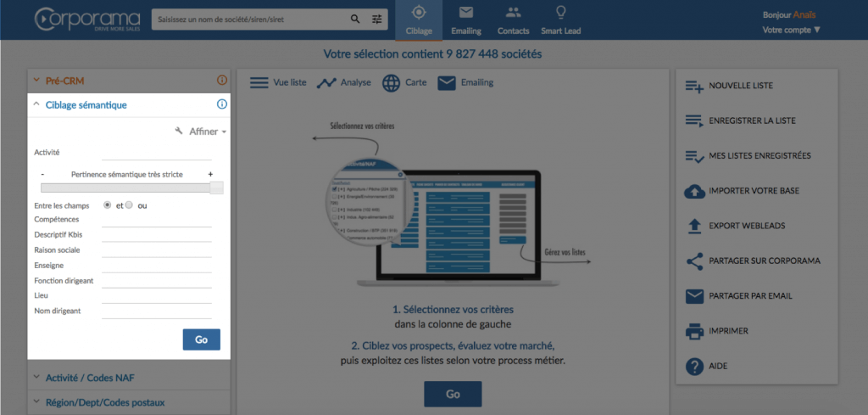Screen dimensions: 868x415
Task: Click the Partager sur Corporama share icon
Action: point(694,261)
